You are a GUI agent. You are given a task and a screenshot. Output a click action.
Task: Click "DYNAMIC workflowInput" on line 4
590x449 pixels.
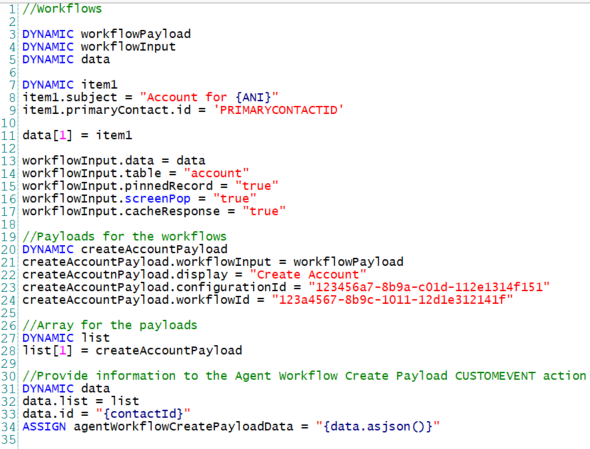99,47
